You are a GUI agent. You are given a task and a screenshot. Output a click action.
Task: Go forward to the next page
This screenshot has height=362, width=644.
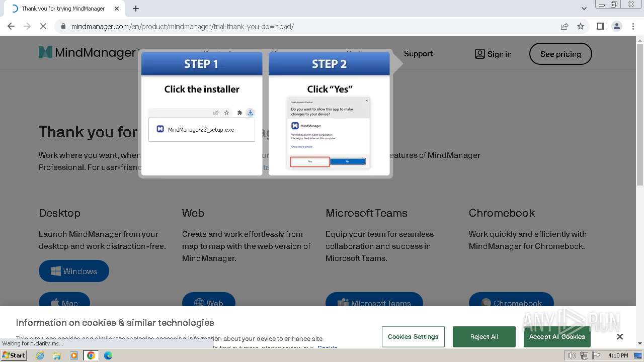[27, 26]
